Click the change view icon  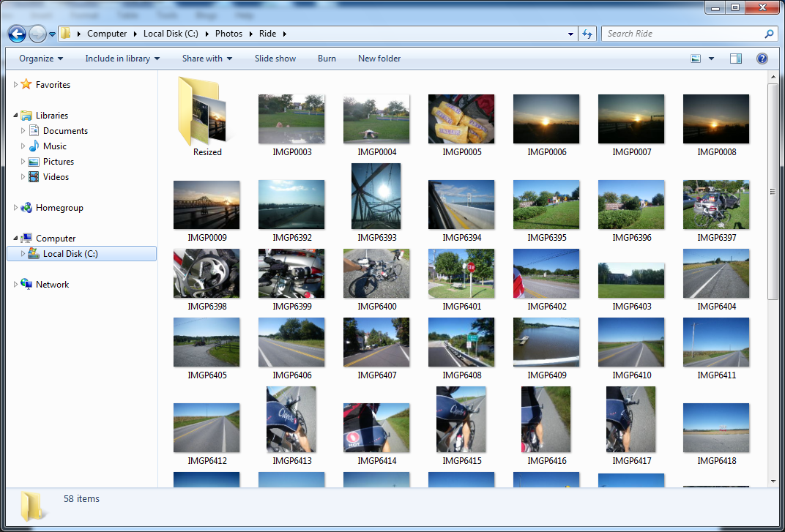(696, 59)
